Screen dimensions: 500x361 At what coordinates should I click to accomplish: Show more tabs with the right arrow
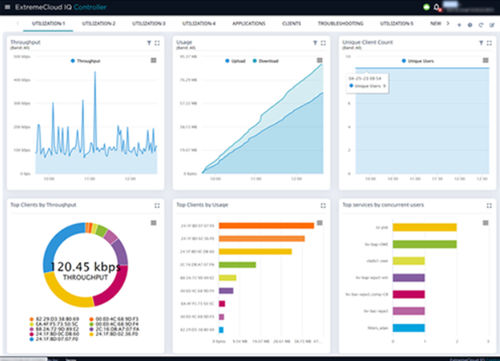tap(448, 23)
